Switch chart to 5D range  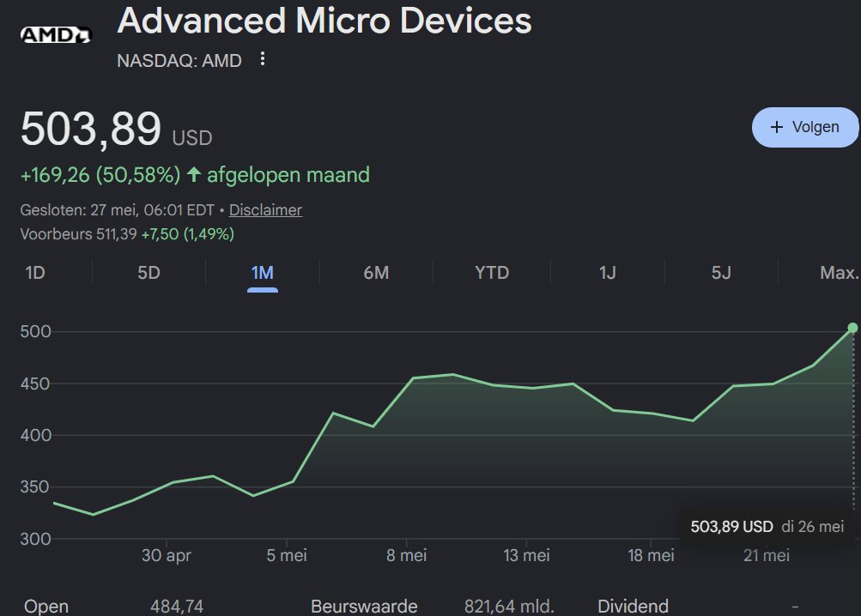(x=149, y=272)
